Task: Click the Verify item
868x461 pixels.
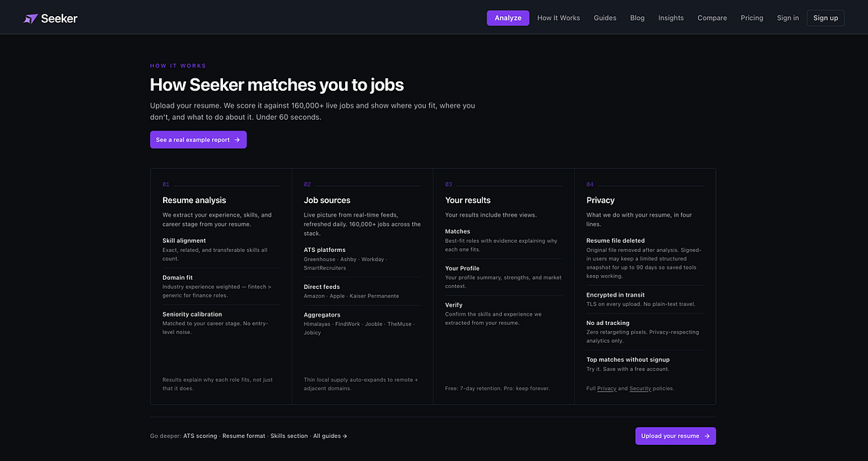Action: point(454,305)
